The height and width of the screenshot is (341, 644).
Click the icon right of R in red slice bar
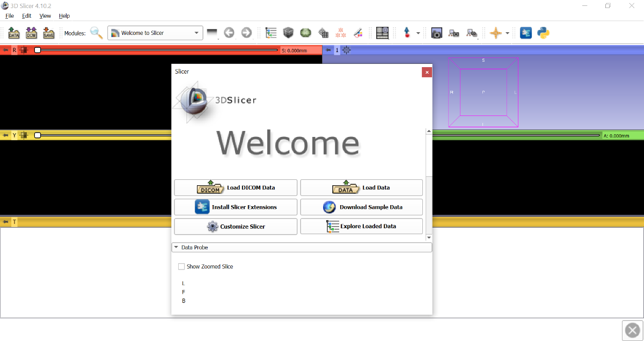(x=23, y=50)
